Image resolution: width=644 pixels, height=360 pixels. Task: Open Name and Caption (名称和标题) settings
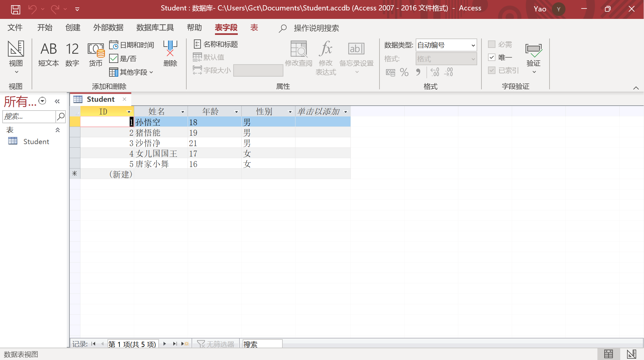point(216,44)
